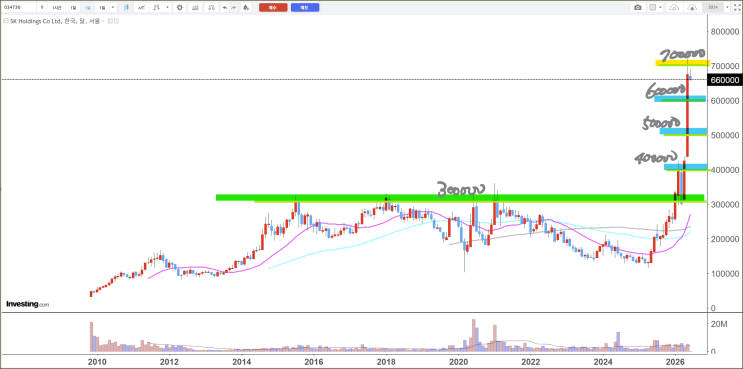Open the chart layout dropdown arrow
Image resolution: width=743 pixels, height=369 pixels.
coord(661,7)
